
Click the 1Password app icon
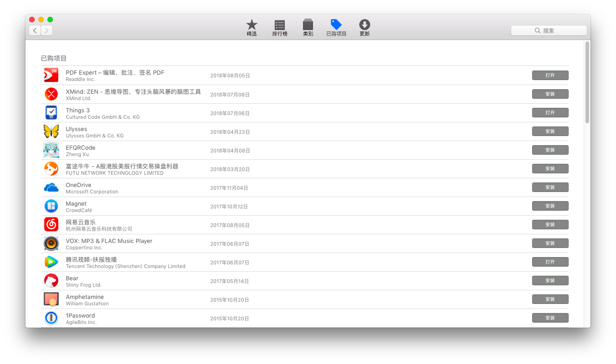coord(51,318)
